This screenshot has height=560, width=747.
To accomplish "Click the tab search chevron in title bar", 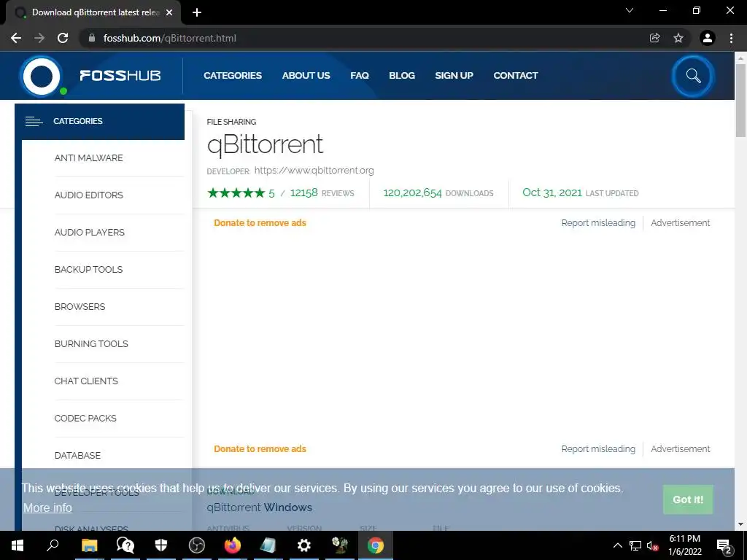I will pyautogui.click(x=630, y=10).
